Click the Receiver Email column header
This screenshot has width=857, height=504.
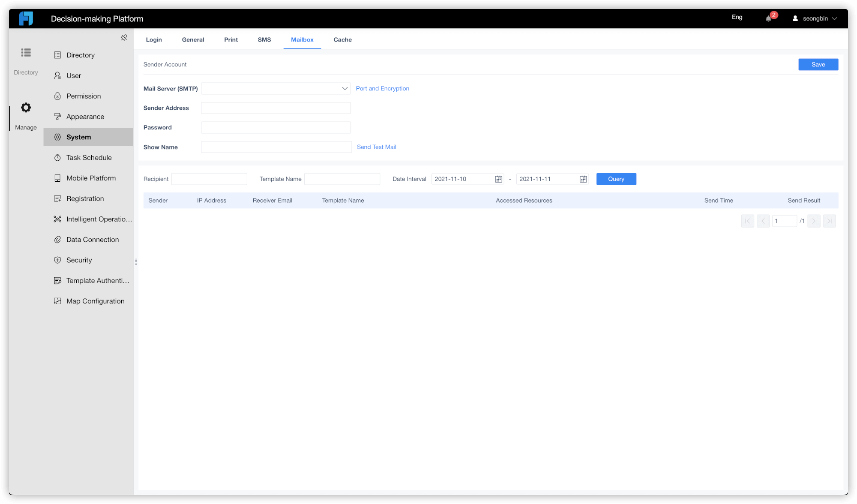[273, 201]
